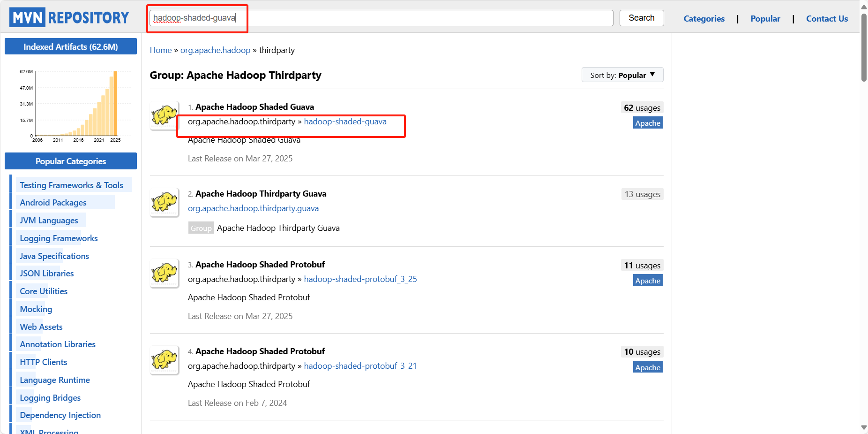Open org.apache.hadoop.thirdparty.guava group link
The height and width of the screenshot is (434, 868).
(253, 208)
